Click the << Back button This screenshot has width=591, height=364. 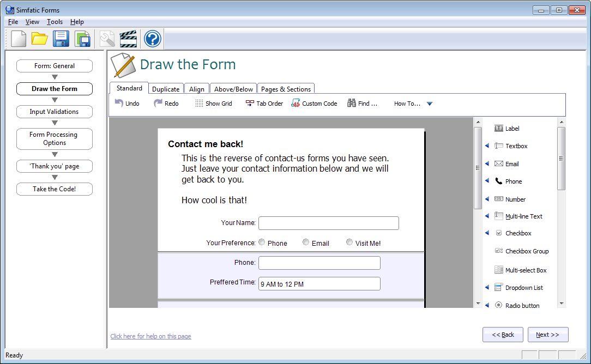pos(503,335)
